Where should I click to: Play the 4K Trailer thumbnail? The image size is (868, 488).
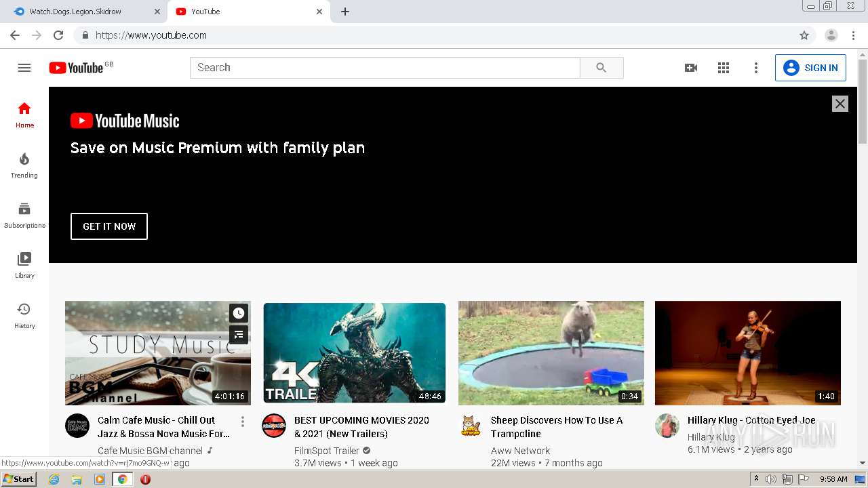pyautogui.click(x=355, y=353)
